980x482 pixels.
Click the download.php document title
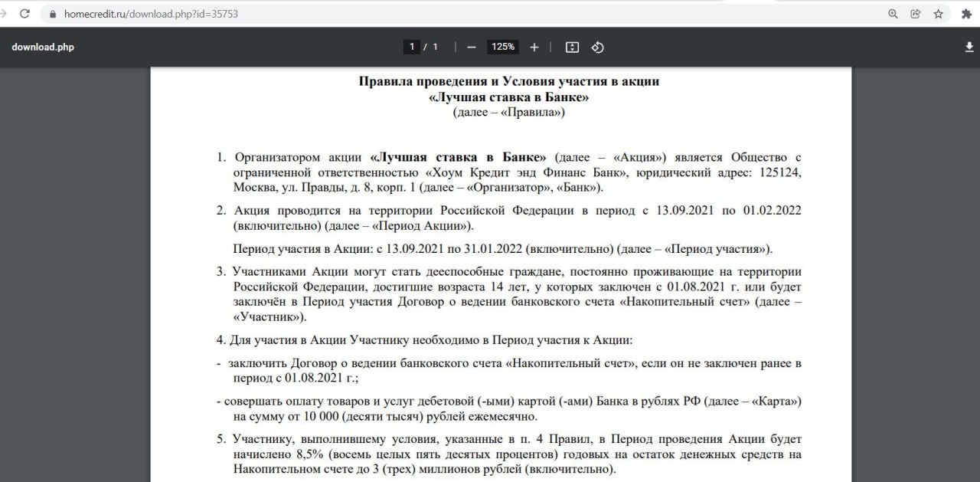click(x=43, y=47)
